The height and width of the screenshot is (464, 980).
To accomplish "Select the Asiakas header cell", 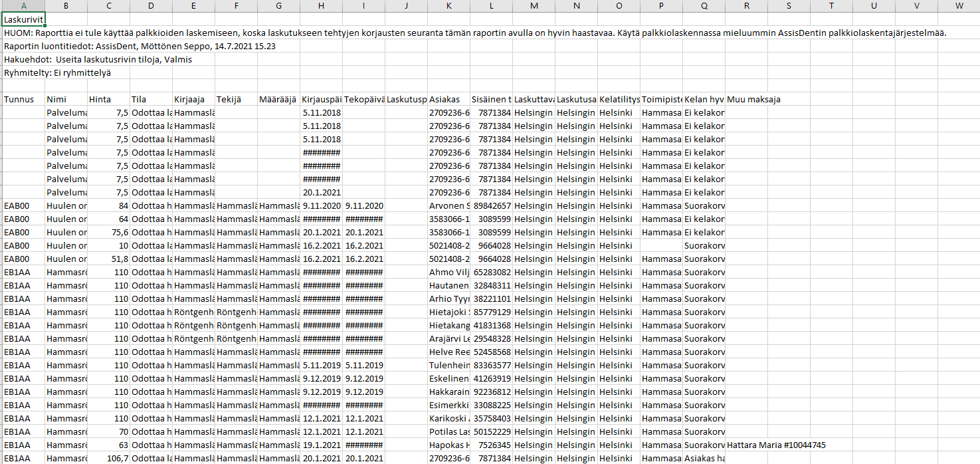I will [x=448, y=99].
